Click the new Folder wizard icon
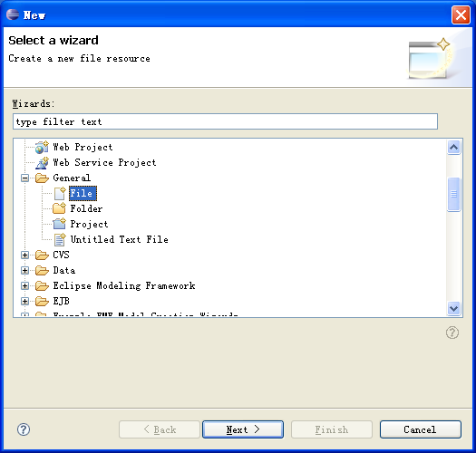This screenshot has width=476, height=453. (x=59, y=208)
